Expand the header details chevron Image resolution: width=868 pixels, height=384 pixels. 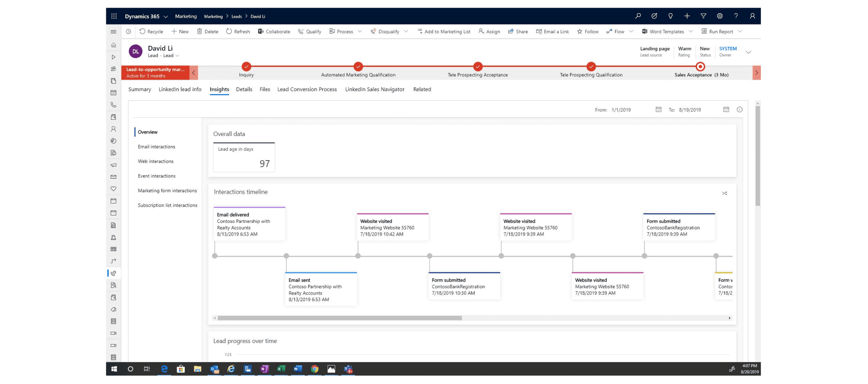[748, 52]
